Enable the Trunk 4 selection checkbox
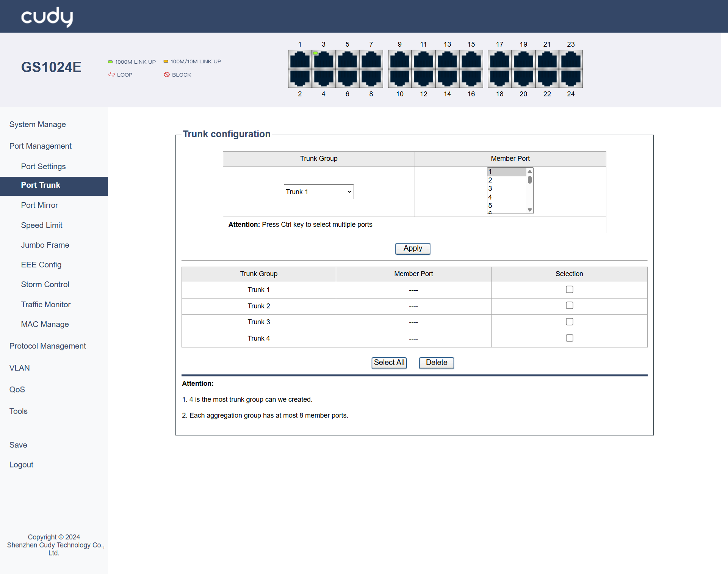The height and width of the screenshot is (575, 728). (x=569, y=338)
